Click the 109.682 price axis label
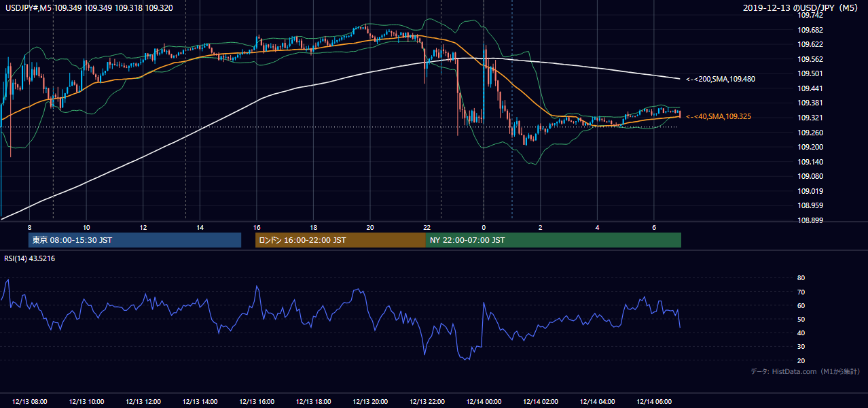The height and width of the screenshot is (408, 868). [810, 30]
